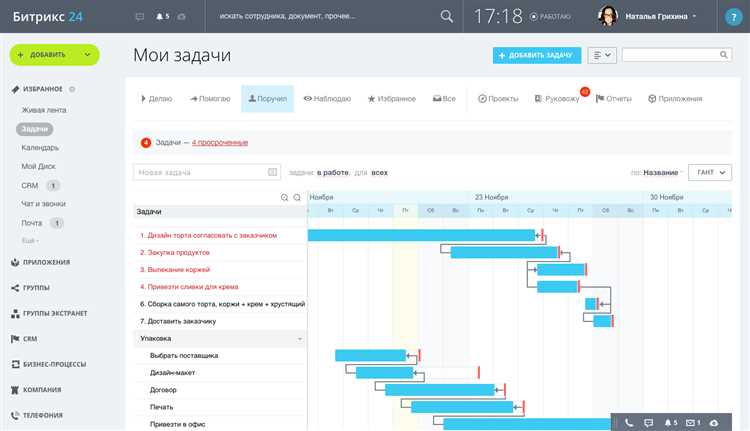The image size is (750, 431).
Task: Open the Отчеты tab
Action: (x=614, y=99)
